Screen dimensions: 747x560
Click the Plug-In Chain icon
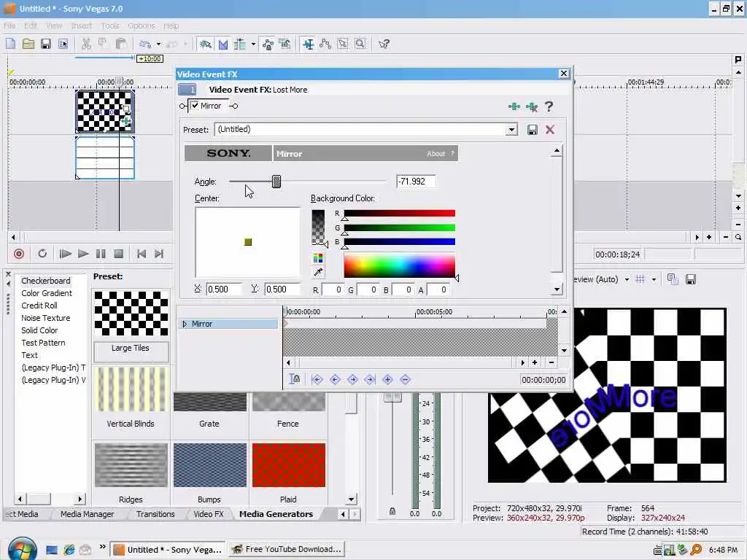(514, 106)
